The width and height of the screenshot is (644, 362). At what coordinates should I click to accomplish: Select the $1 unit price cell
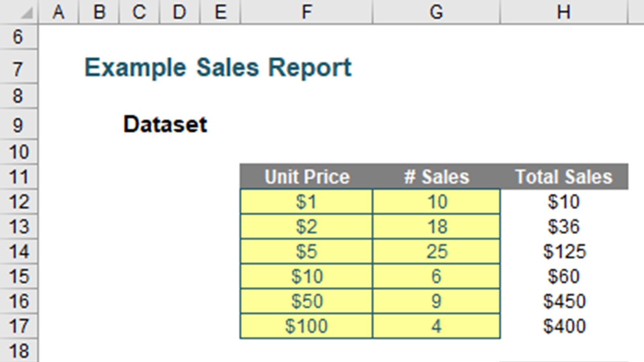[306, 202]
